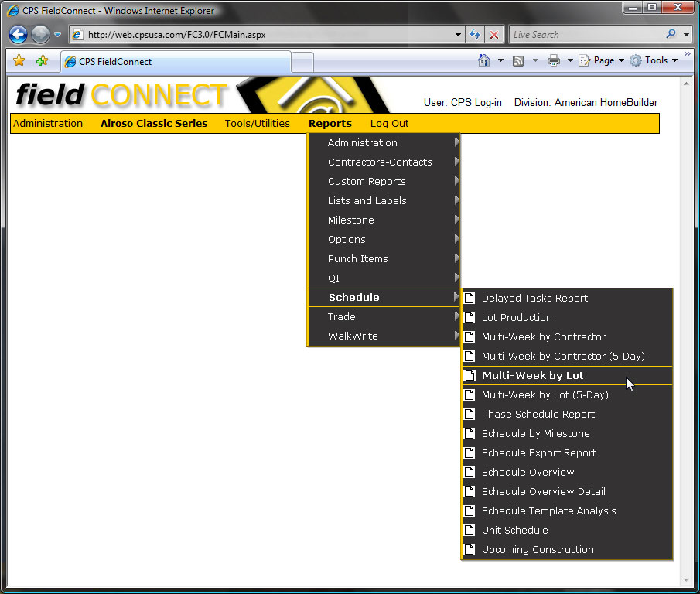Viewport: 700px width, 594px height.
Task: Open the Lot Production report
Action: coord(567,317)
